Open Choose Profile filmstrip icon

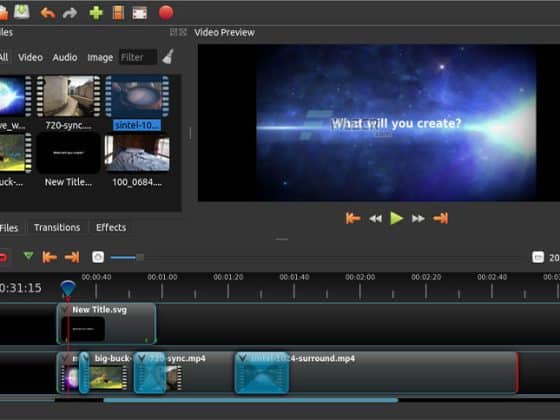(x=118, y=13)
